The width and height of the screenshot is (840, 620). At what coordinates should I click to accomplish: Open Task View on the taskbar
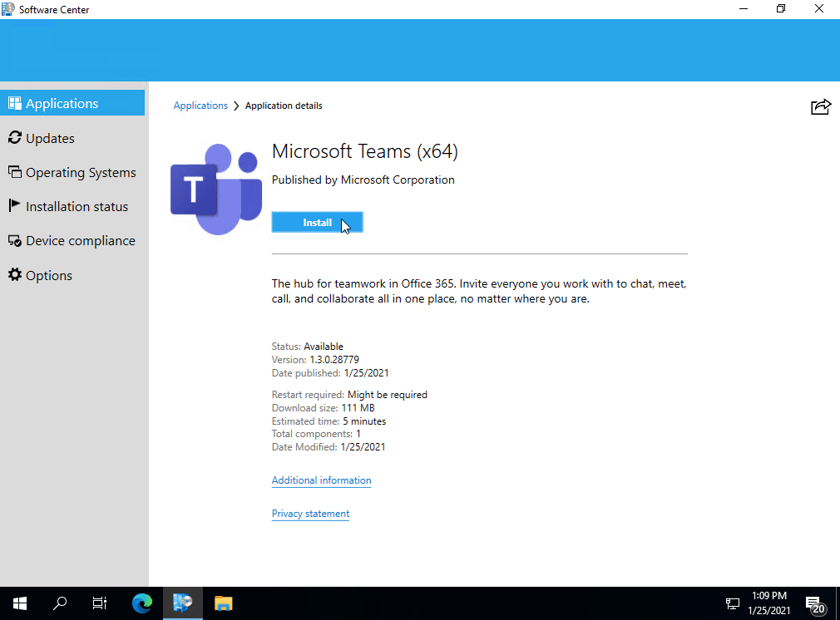[x=99, y=603]
